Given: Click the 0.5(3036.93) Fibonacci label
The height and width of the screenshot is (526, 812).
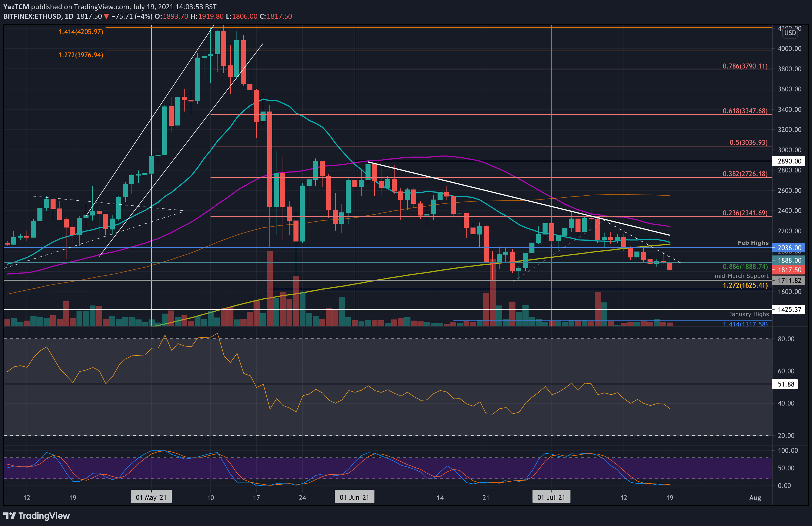Looking at the screenshot, I should coord(749,143).
